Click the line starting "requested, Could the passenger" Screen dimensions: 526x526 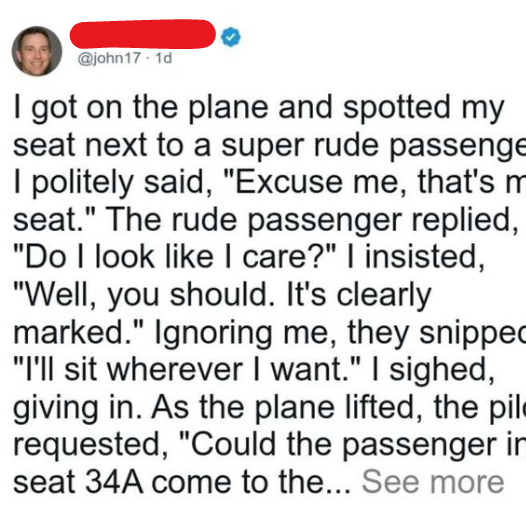tap(270, 445)
